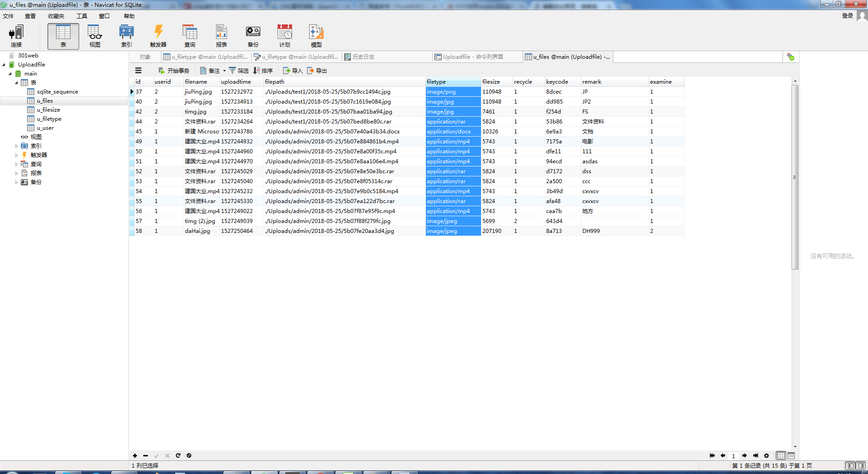Click the page number field showing 1
Image resolution: width=868 pixels, height=474 pixels.
(x=734, y=456)
